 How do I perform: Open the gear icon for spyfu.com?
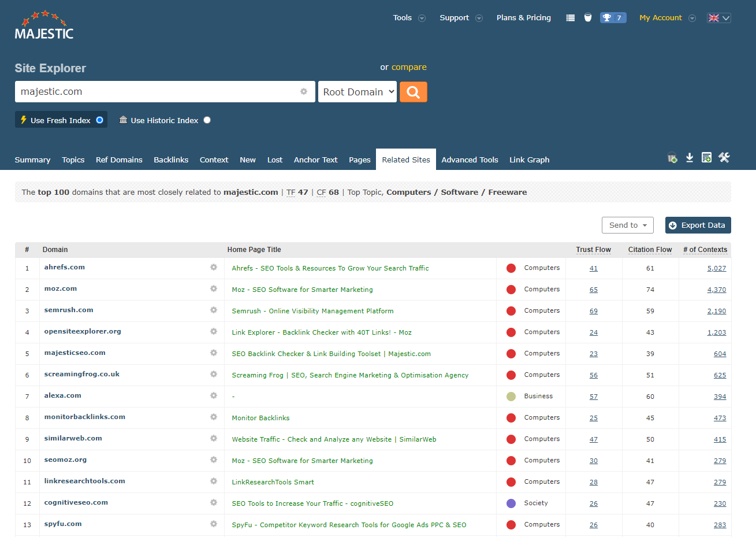point(214,524)
